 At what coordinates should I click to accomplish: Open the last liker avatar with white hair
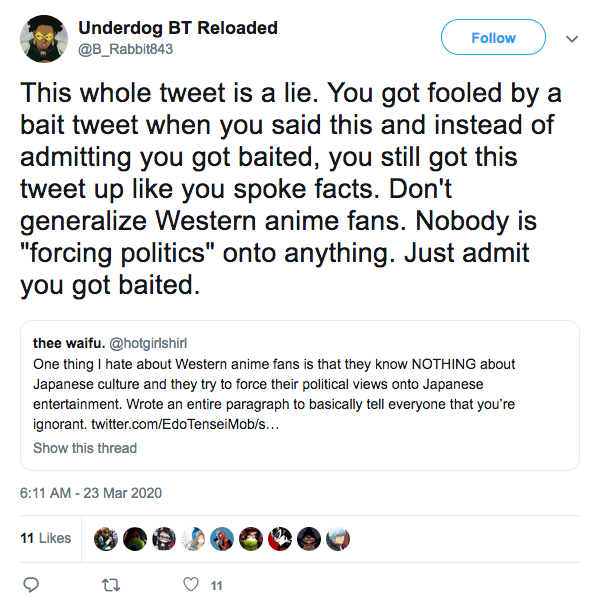coord(338,539)
